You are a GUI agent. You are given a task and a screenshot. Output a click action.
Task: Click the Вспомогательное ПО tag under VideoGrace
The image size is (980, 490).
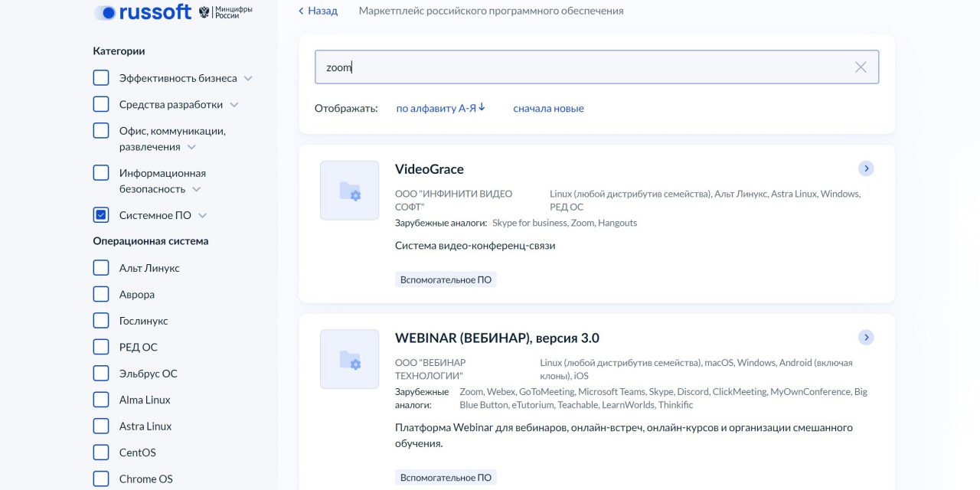point(446,280)
